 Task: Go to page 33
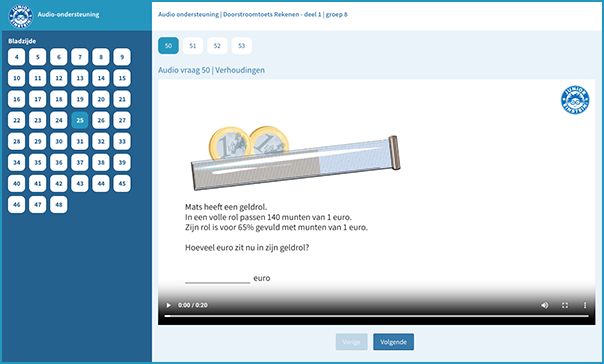pos(122,141)
